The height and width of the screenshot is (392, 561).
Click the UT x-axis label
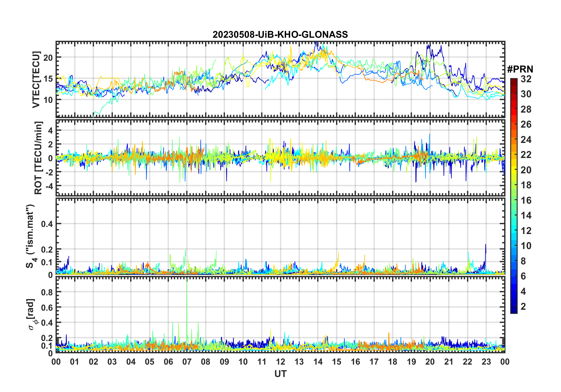(280, 374)
